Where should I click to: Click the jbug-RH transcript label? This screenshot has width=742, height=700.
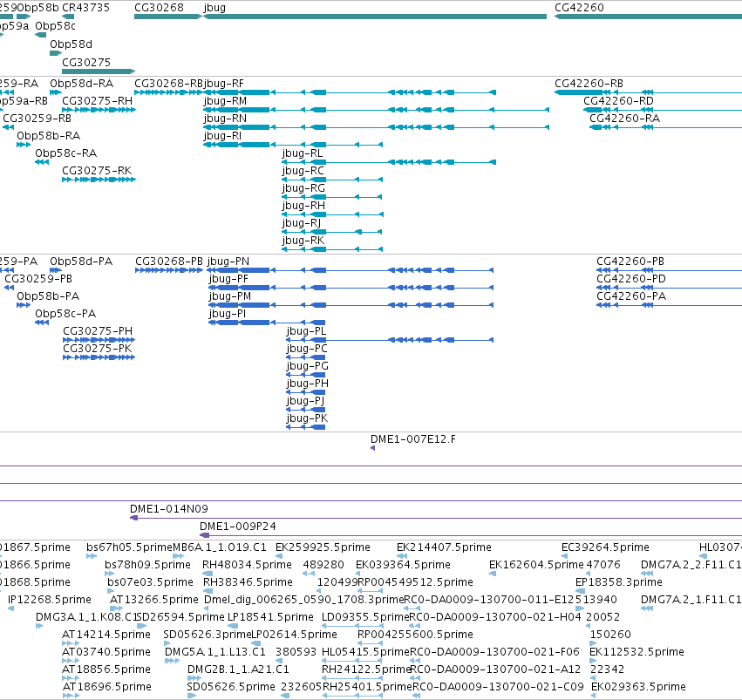303,207
